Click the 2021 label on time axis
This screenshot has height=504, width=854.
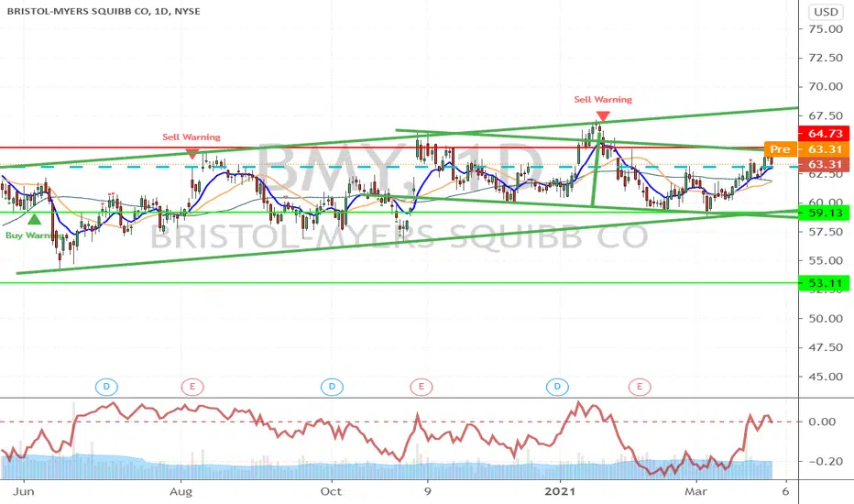[x=560, y=491]
